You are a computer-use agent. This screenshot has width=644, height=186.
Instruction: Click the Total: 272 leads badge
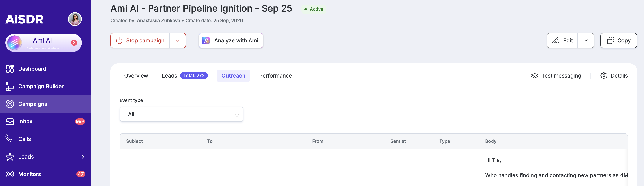[194, 76]
